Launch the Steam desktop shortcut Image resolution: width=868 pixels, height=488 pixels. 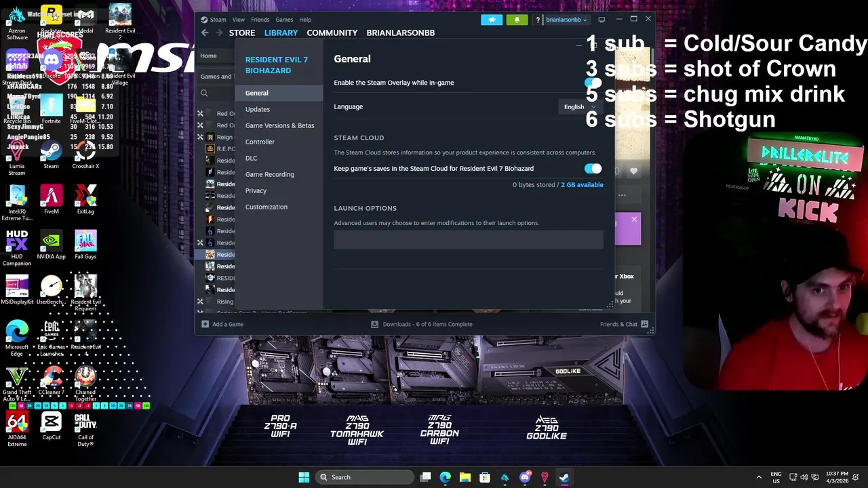(51, 155)
